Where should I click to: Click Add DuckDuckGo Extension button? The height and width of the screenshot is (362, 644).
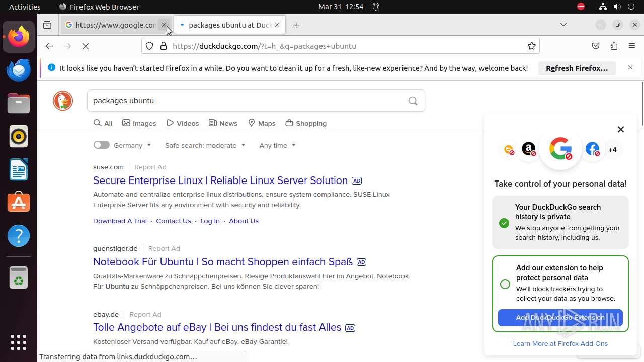point(560,318)
